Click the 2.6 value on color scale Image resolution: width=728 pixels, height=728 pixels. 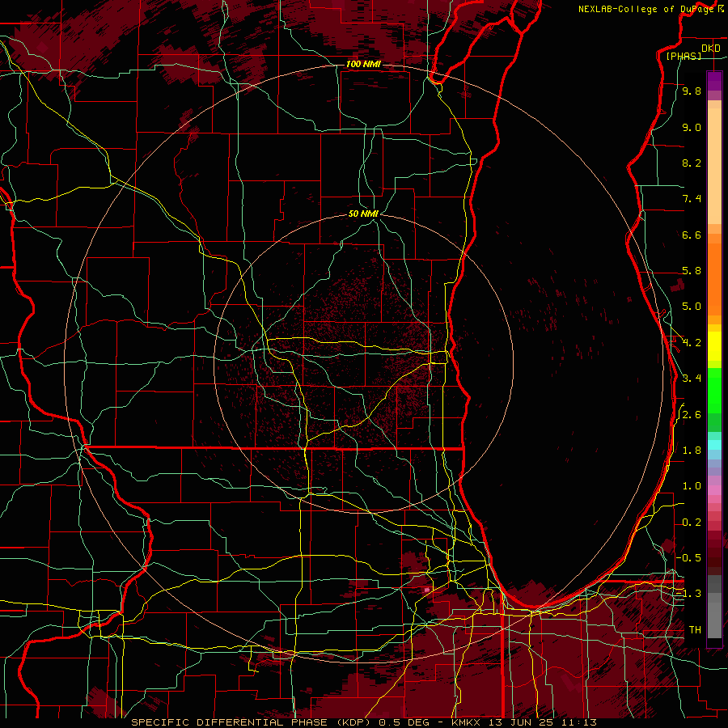click(692, 415)
